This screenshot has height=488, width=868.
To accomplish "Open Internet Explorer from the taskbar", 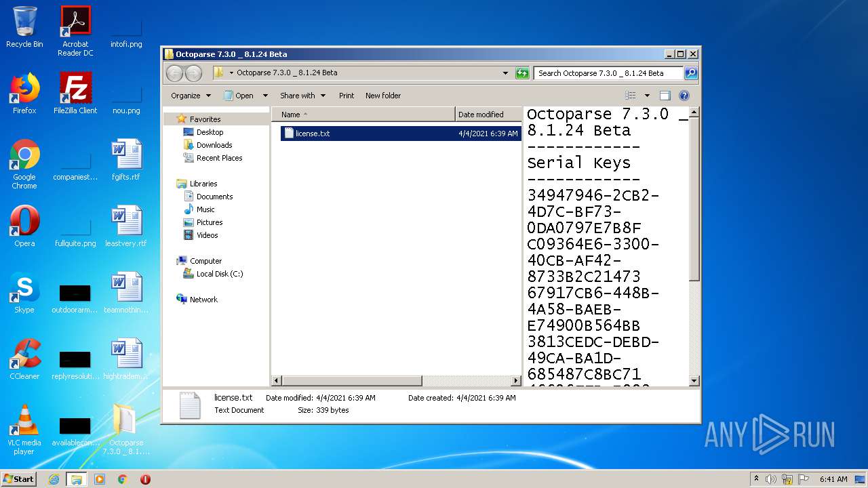I will [x=54, y=479].
